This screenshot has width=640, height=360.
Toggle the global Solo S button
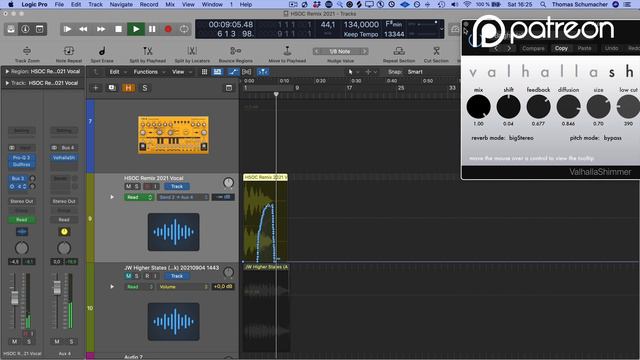[144, 88]
